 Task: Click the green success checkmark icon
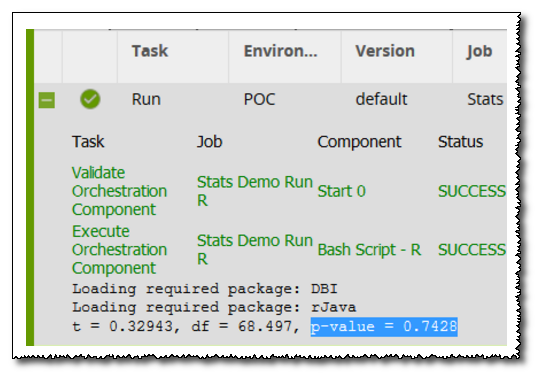pyautogui.click(x=90, y=99)
